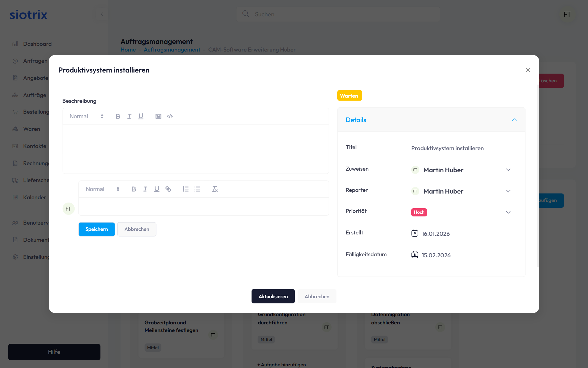Collapse the Details section
Viewport: 588px width, 368px height.
[514, 120]
